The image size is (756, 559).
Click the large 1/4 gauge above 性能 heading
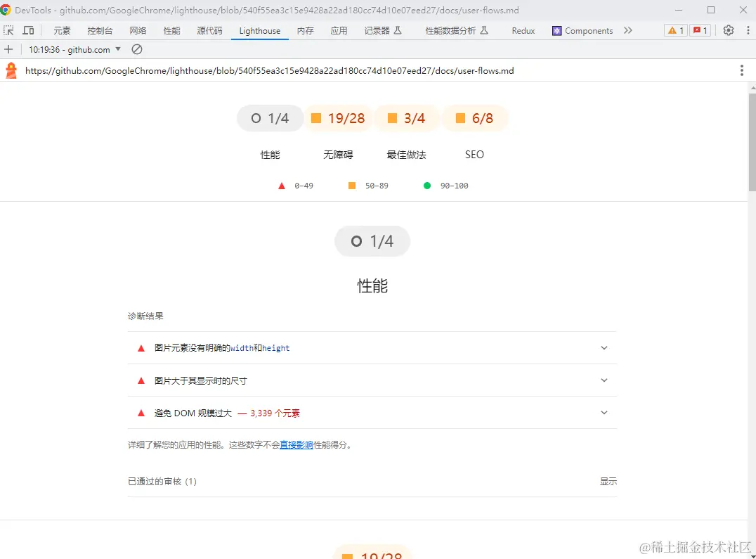coord(372,241)
